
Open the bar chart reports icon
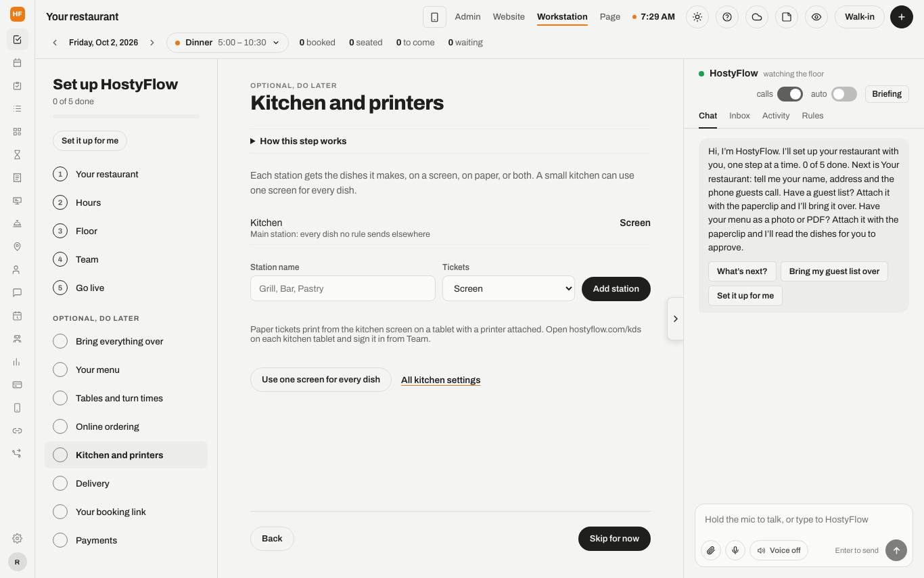[17, 362]
